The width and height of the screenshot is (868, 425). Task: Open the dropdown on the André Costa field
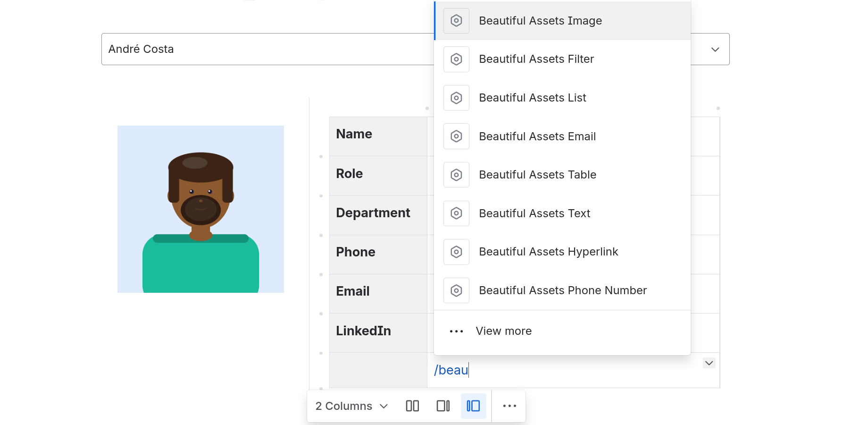pyautogui.click(x=715, y=49)
